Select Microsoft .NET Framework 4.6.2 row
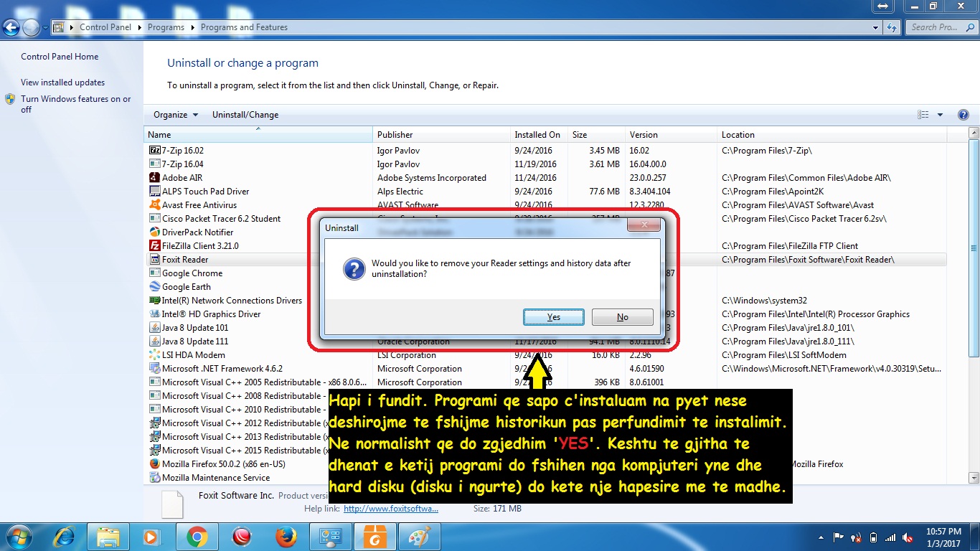980x551 pixels. 545,369
